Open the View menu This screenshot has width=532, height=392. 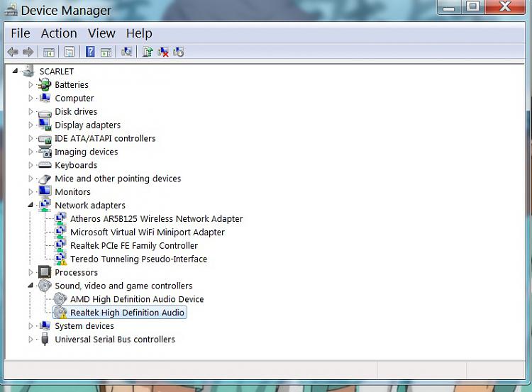point(101,33)
